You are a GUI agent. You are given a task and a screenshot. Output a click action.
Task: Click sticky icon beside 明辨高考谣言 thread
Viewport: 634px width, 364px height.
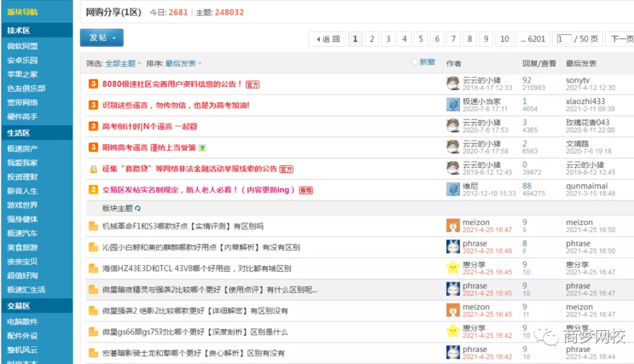pyautogui.click(x=94, y=147)
